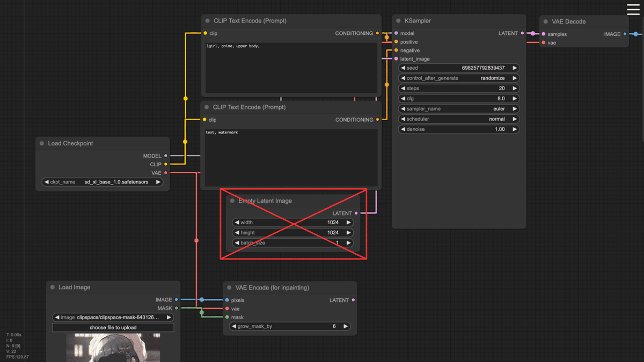Open the ckpt_name selector for sd_xl_base_1.0
This screenshot has height=362, width=644.
(x=102, y=182)
